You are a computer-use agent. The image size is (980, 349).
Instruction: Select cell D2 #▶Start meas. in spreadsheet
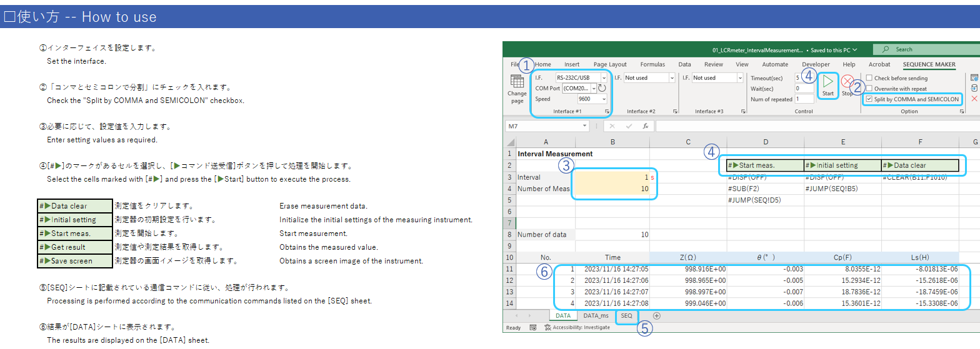(x=765, y=165)
